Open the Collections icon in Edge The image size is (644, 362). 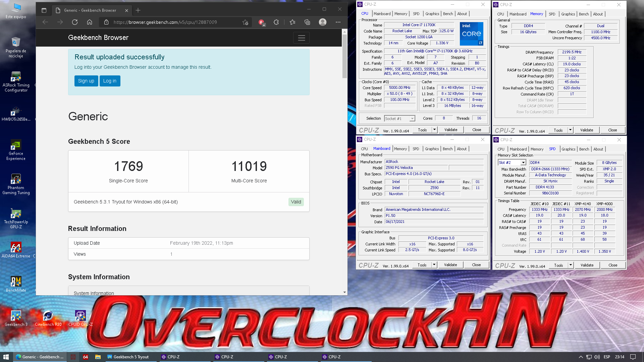coord(307,22)
